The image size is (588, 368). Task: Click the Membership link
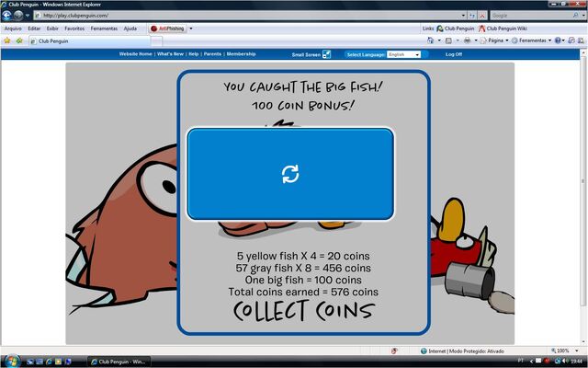[x=241, y=54]
